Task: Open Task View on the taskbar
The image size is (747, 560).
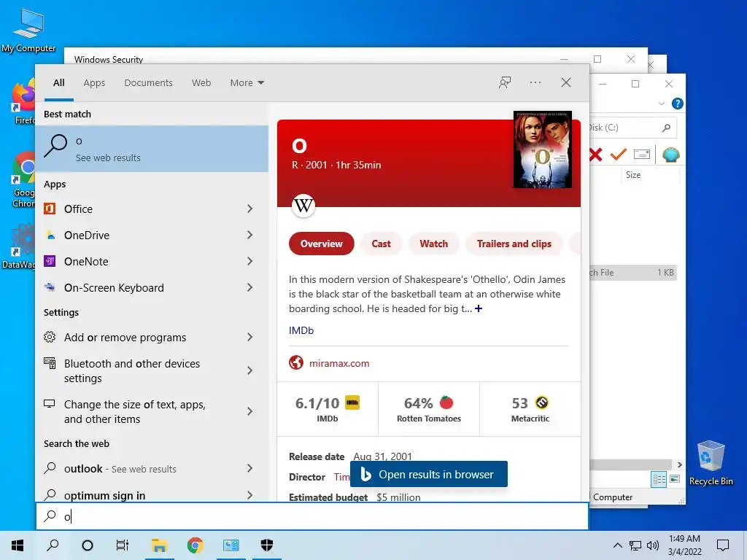Action: [x=123, y=545]
